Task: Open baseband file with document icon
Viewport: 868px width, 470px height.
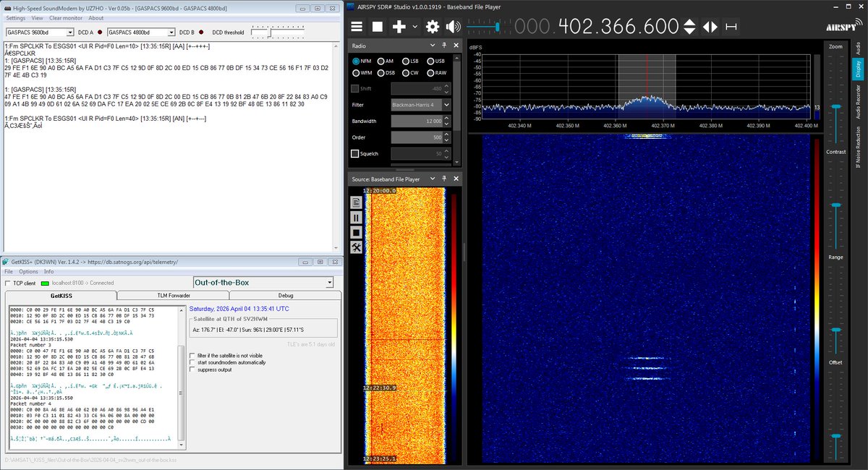Action: tap(356, 202)
